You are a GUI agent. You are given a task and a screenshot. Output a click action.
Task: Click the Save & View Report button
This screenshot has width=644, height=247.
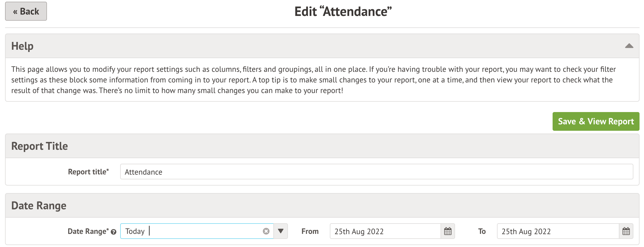596,122
